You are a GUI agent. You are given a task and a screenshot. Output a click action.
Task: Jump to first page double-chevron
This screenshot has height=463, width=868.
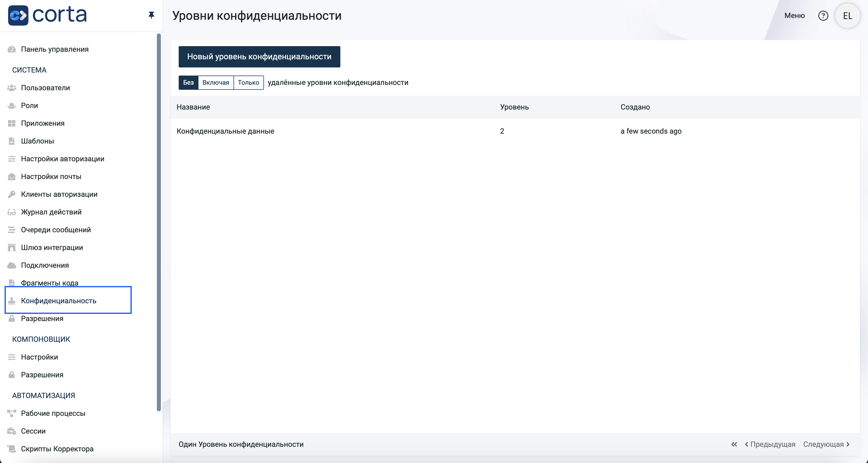click(734, 444)
